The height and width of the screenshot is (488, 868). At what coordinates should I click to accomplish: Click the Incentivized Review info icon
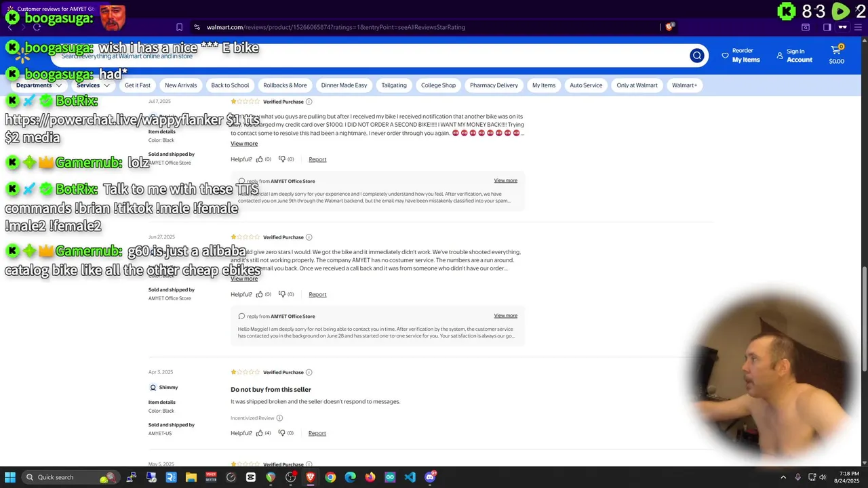coord(279,418)
